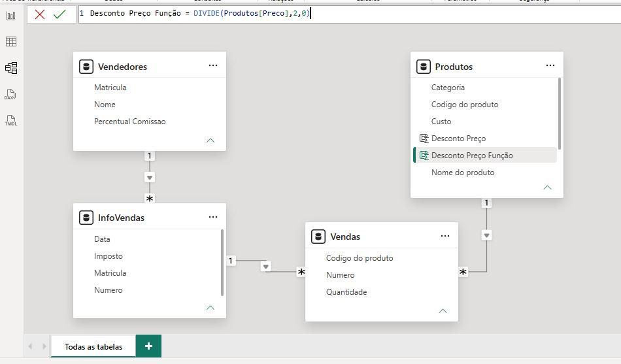Select Codigo do produto in Vendas
The height and width of the screenshot is (364, 621).
360,258
